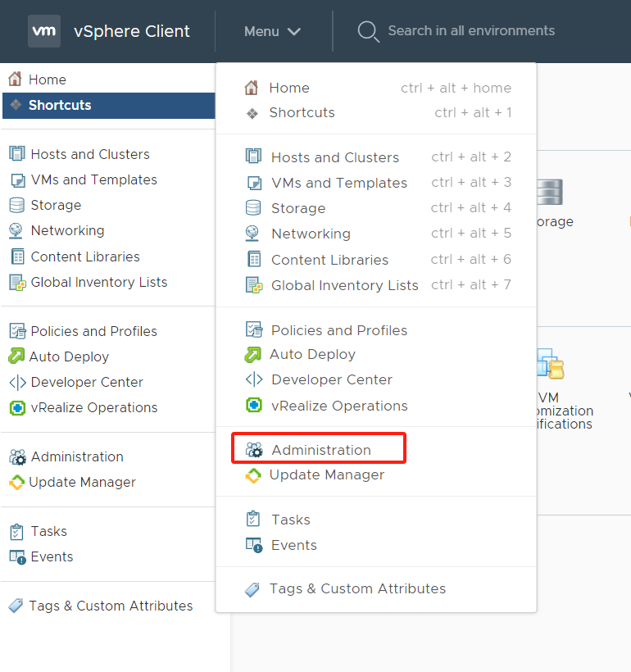
Task: Focus the Search in all environments field
Action: click(x=471, y=31)
